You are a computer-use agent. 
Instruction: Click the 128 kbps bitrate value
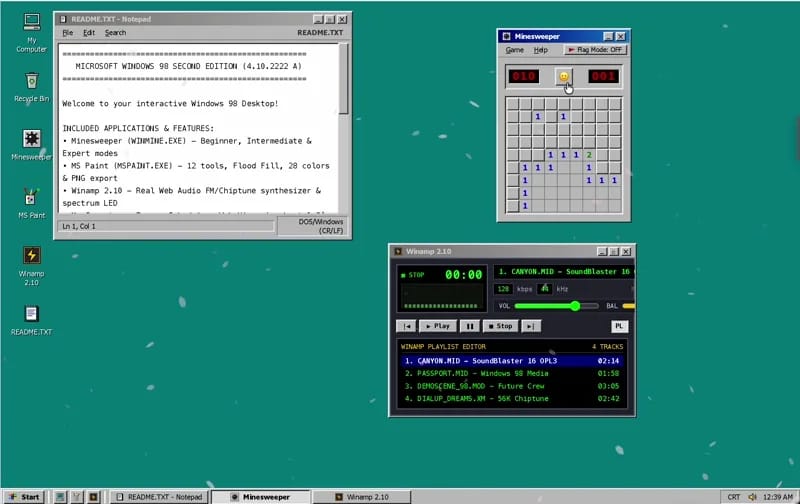[503, 289]
